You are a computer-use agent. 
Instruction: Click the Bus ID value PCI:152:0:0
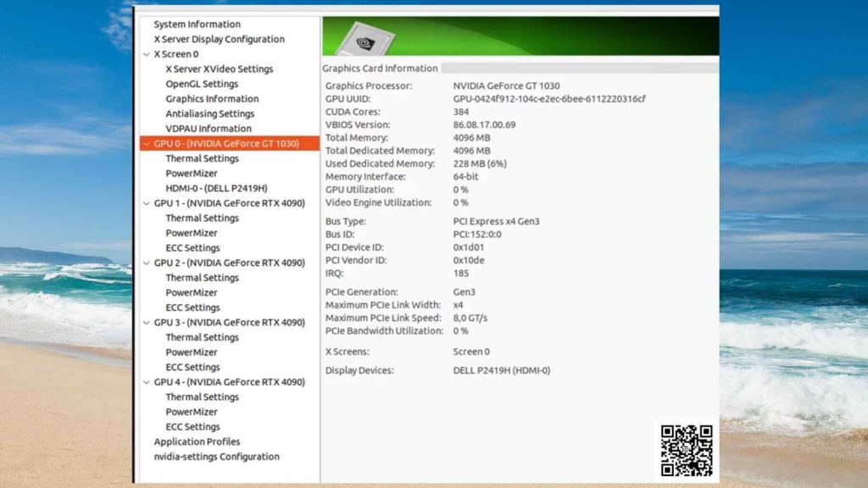coord(477,235)
